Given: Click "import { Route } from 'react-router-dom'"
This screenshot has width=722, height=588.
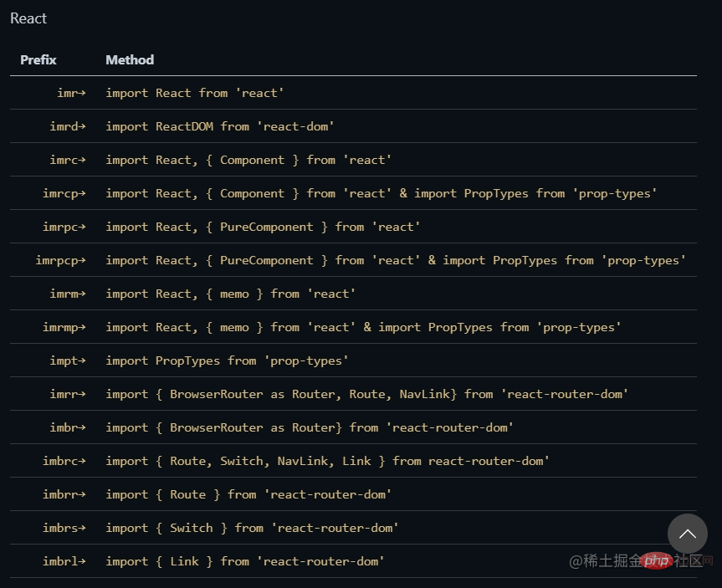Looking at the screenshot, I should pos(248,494).
